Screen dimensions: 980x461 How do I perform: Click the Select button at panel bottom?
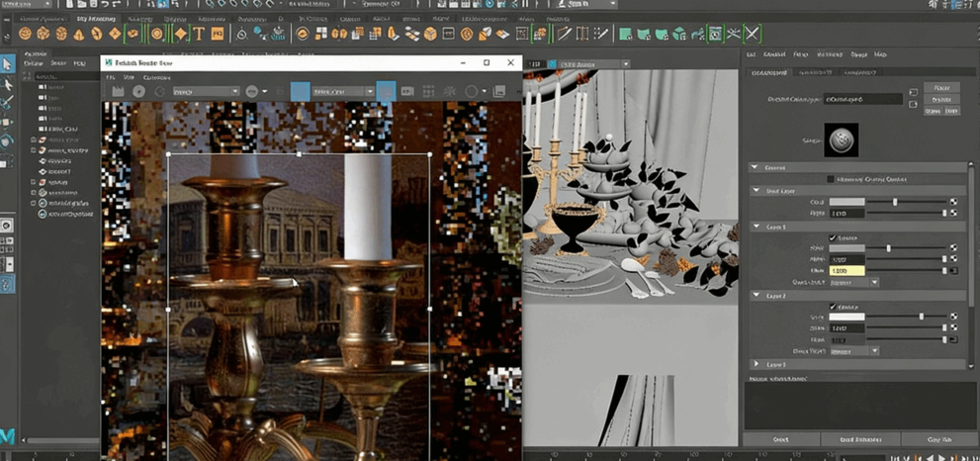point(780,439)
